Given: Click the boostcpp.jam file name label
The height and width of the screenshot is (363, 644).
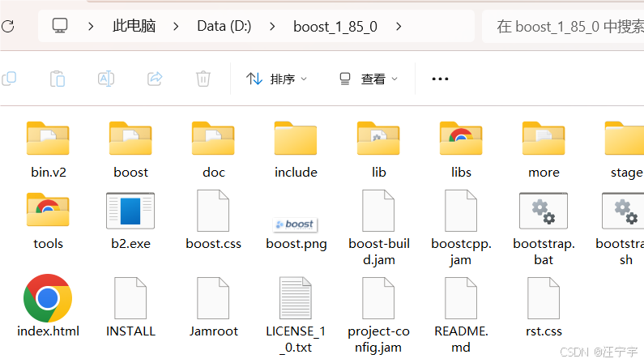Looking at the screenshot, I should tap(461, 252).
